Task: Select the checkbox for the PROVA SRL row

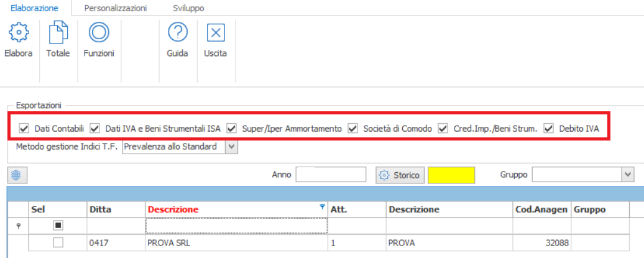Action: 58,243
